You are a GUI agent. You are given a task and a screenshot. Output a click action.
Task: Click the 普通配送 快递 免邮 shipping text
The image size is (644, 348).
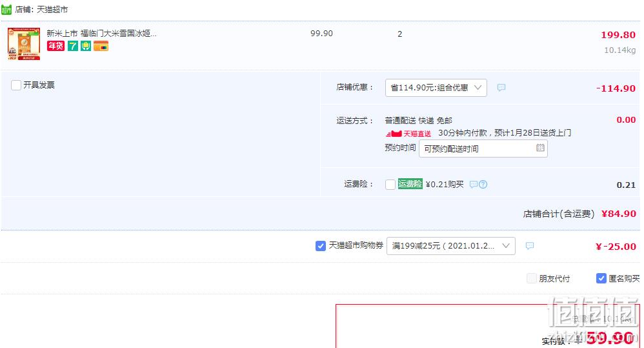pyautogui.click(x=419, y=120)
